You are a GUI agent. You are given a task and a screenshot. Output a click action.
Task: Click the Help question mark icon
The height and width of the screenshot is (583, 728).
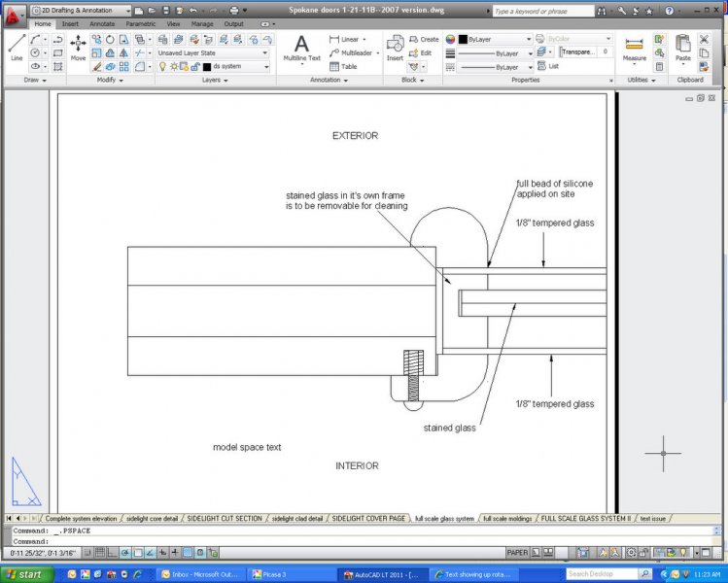[x=669, y=11]
